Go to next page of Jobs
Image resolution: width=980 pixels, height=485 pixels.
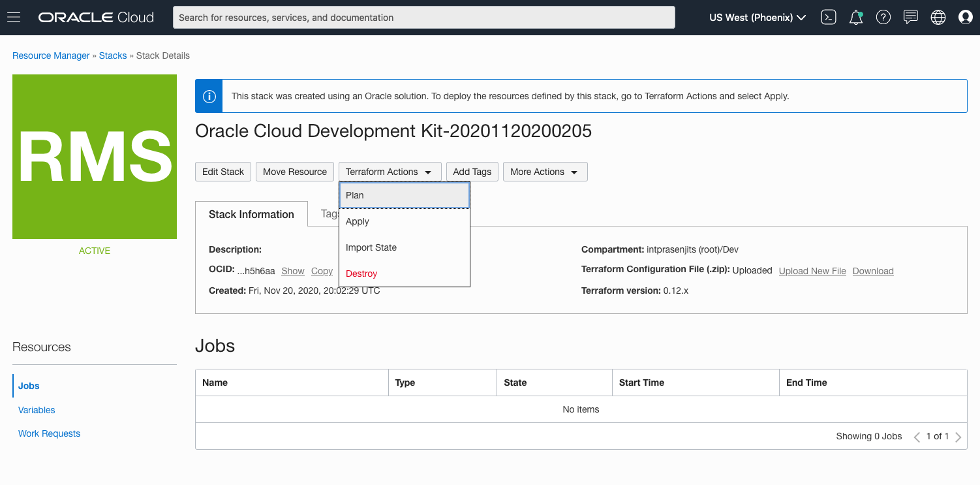(x=958, y=437)
